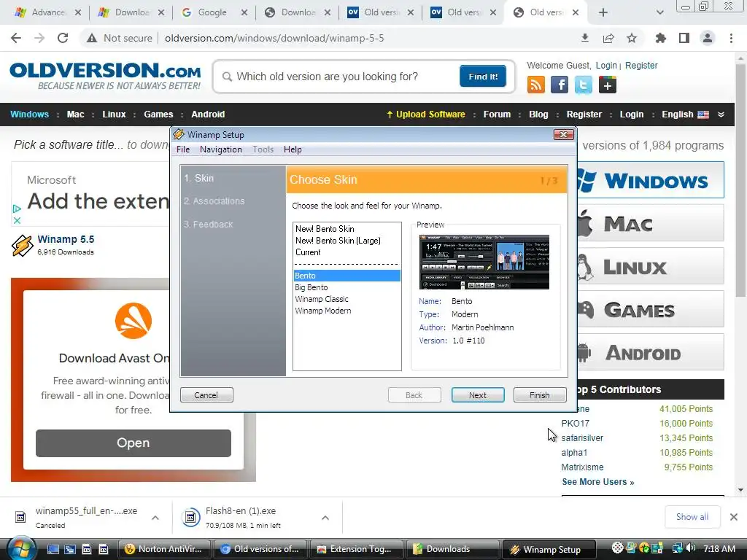Viewport: 747px width, 560px height.
Task: Go back with the browser back arrow
Action: click(16, 38)
